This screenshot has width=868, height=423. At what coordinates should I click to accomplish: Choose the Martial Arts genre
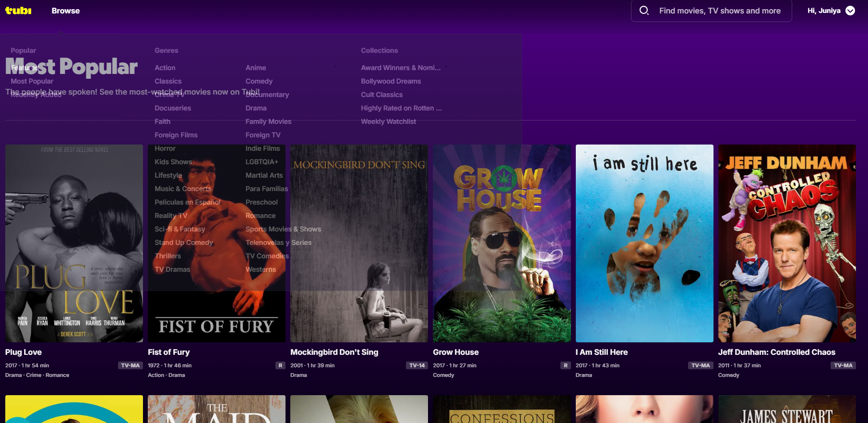(x=264, y=175)
